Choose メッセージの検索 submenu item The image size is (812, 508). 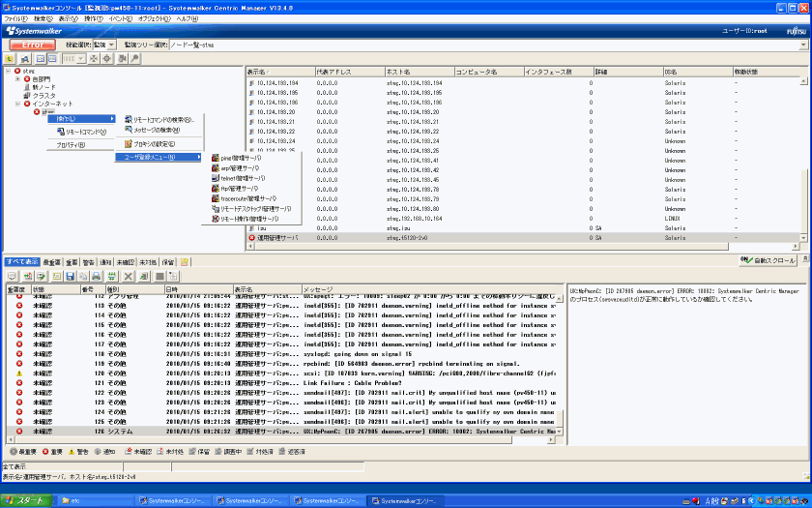[x=159, y=130]
